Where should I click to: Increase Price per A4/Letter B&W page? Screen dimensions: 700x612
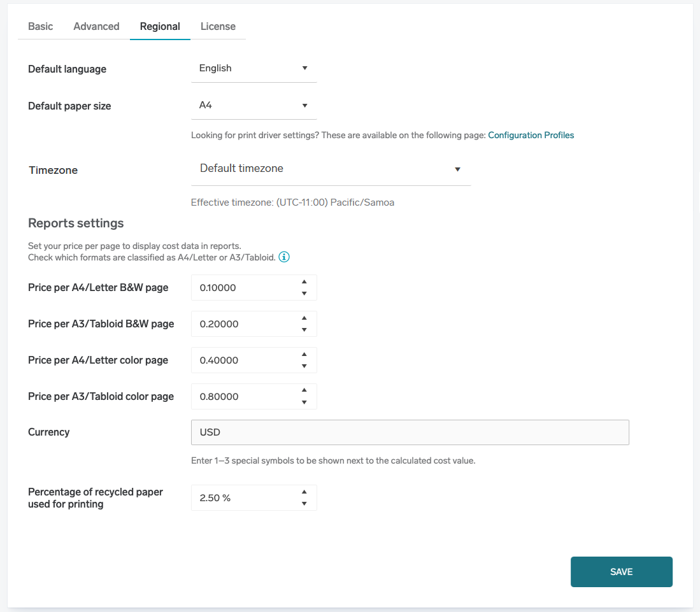click(304, 282)
